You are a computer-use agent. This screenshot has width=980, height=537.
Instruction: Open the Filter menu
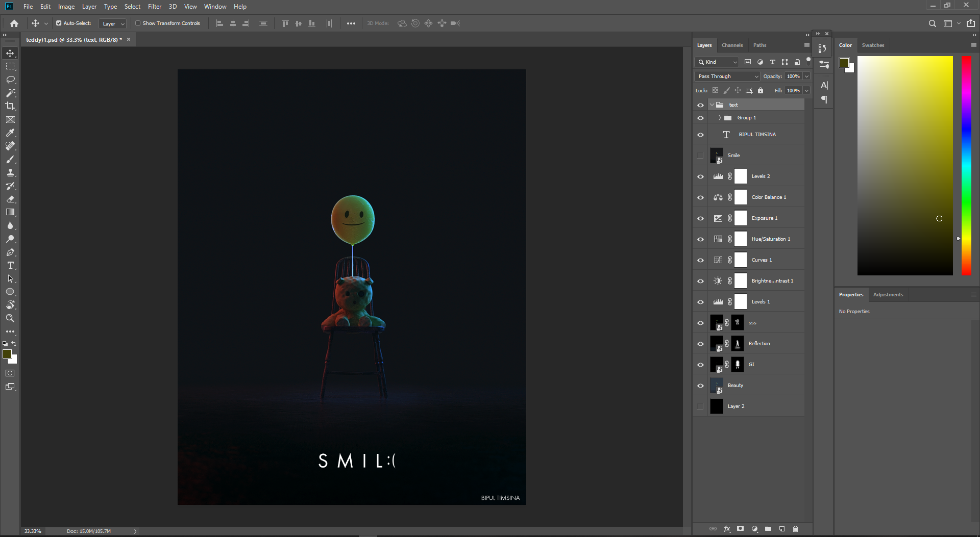point(155,7)
